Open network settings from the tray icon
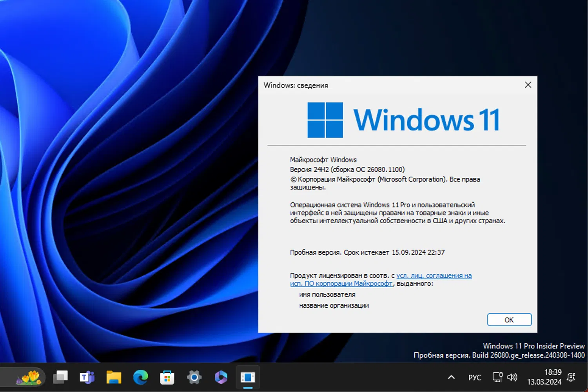The image size is (588, 392). coord(497,377)
